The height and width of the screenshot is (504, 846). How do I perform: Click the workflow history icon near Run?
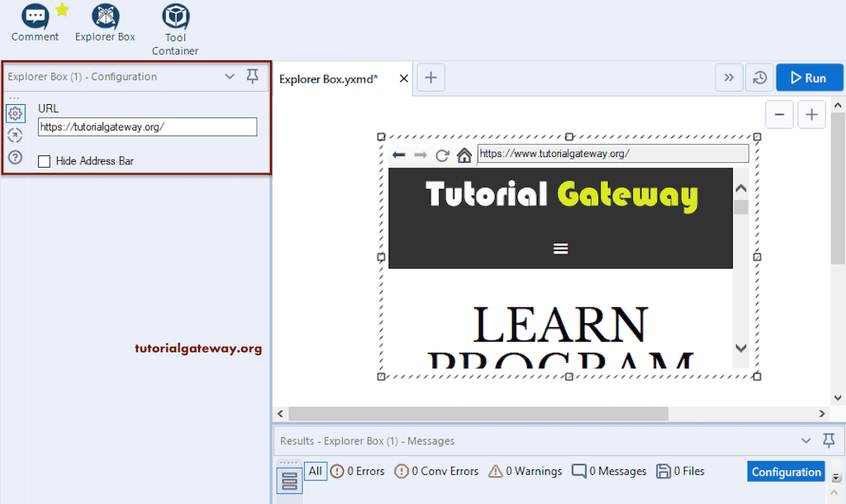click(759, 77)
